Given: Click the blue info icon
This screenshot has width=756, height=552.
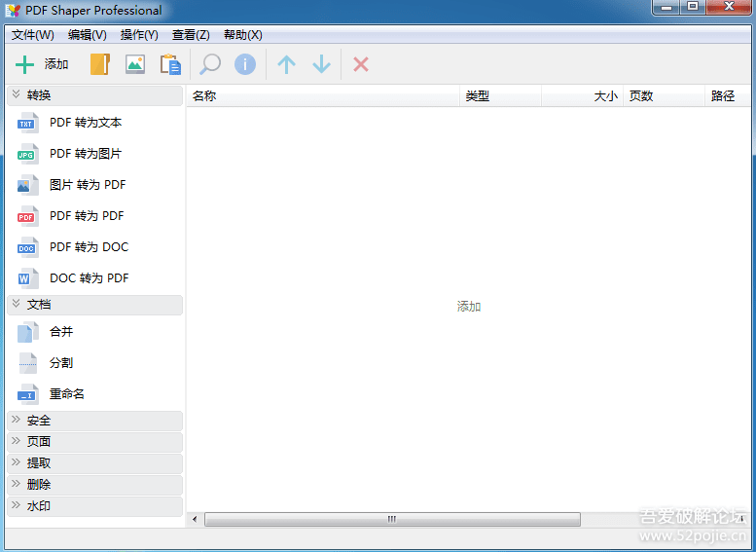Looking at the screenshot, I should [245, 64].
